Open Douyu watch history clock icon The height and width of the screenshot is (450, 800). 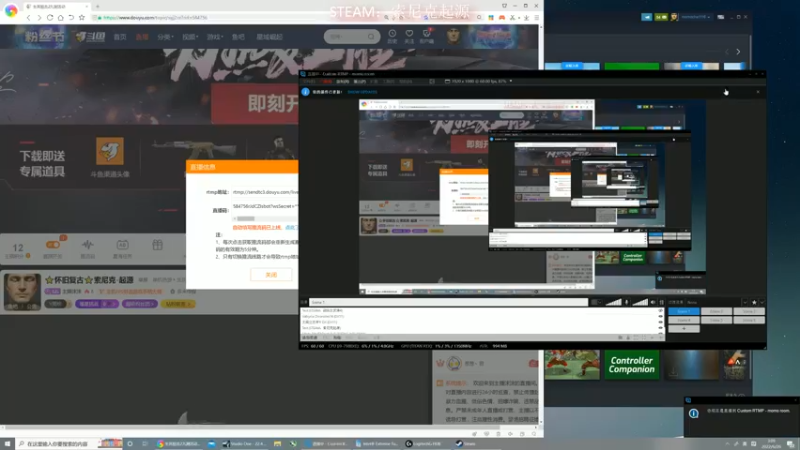tap(392, 36)
